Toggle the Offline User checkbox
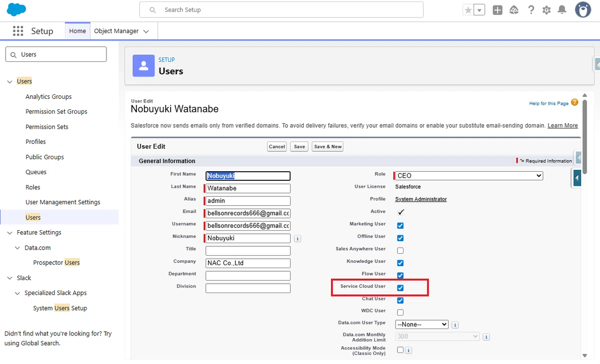This screenshot has width=600, height=364. coord(400,238)
